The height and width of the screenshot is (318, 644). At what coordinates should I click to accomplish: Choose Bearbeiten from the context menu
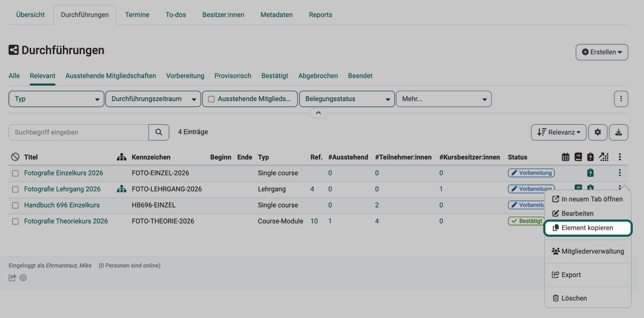588,214
